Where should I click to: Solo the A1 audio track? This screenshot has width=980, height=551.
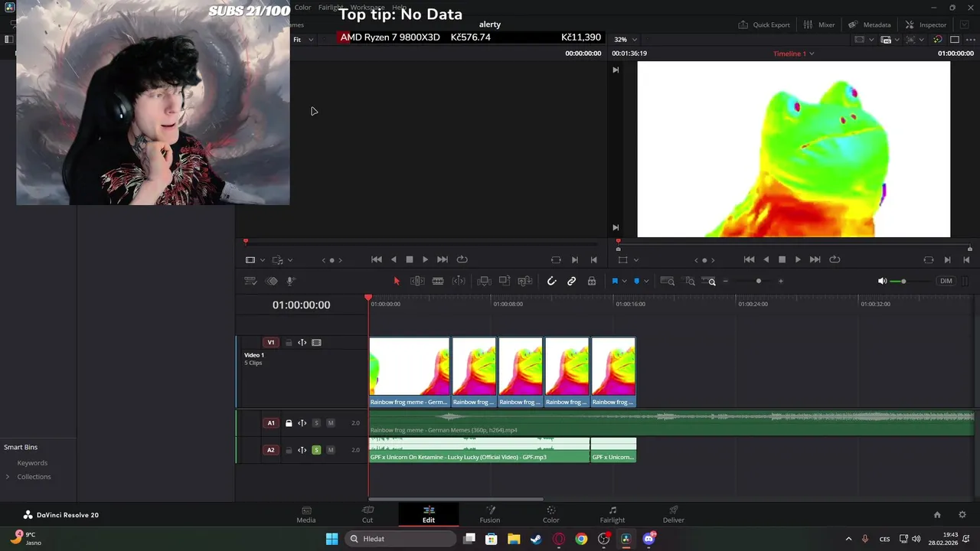pyautogui.click(x=316, y=423)
